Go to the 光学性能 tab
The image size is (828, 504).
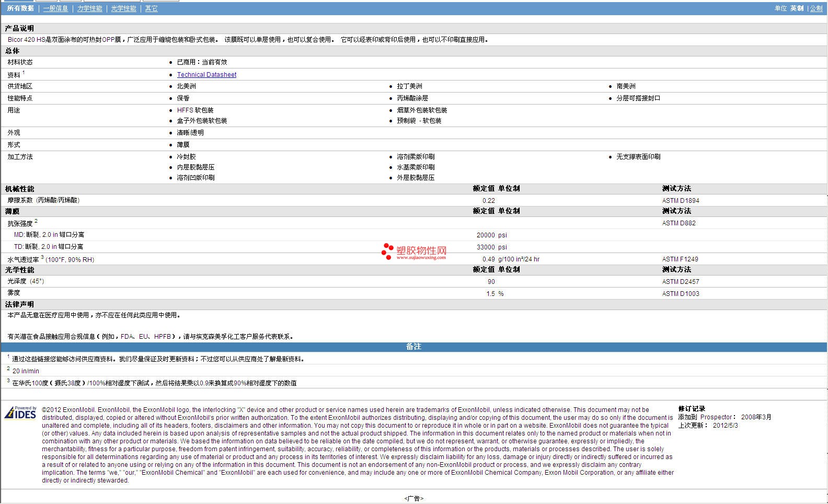124,8
